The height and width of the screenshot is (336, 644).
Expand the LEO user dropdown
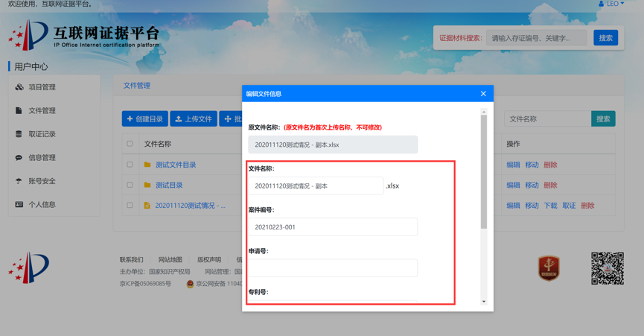tap(612, 4)
